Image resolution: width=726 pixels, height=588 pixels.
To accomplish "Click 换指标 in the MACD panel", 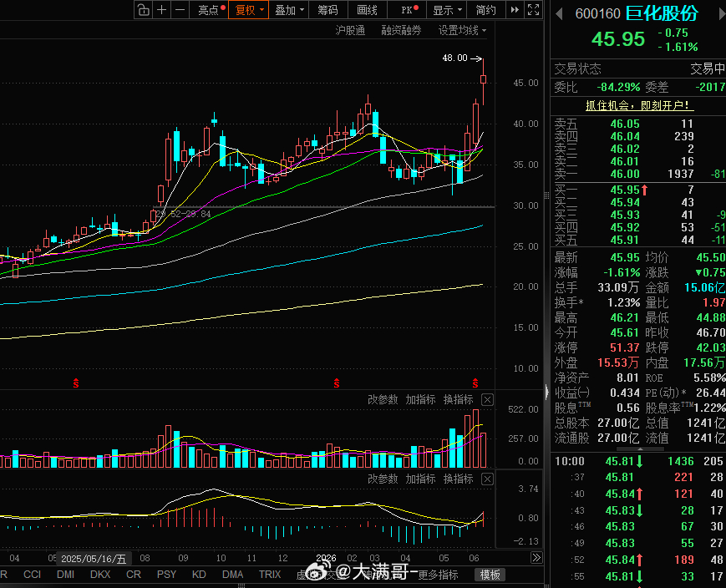I will 459,479.
